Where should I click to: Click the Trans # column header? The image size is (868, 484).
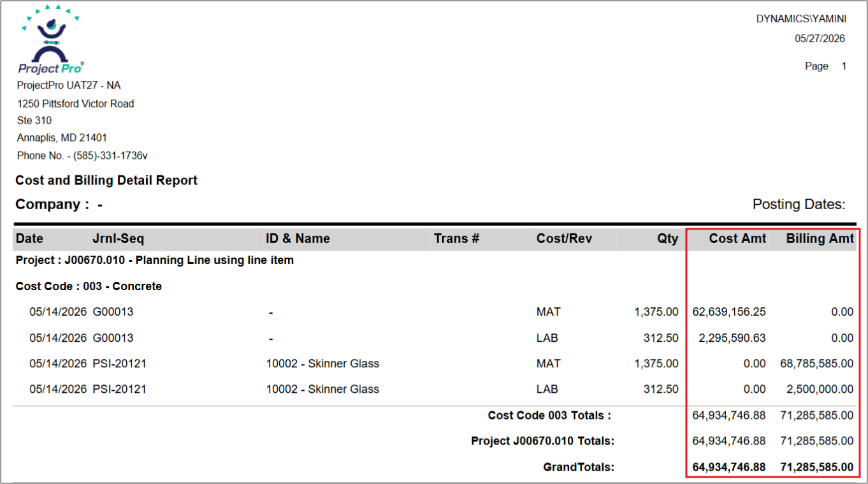coord(456,238)
